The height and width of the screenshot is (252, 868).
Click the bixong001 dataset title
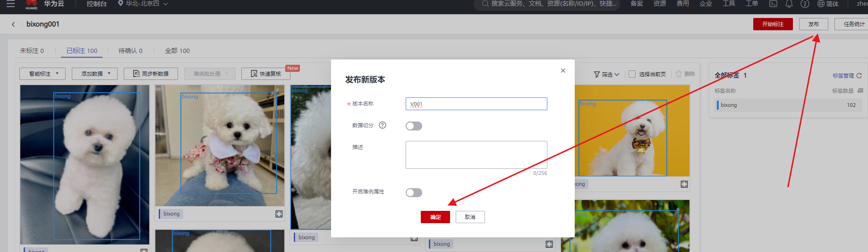click(x=43, y=24)
